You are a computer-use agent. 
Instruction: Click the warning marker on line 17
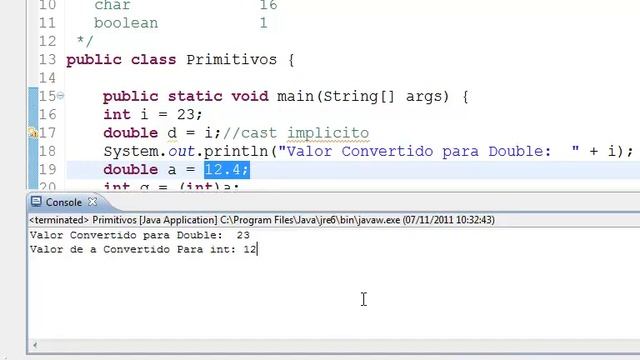point(33,133)
